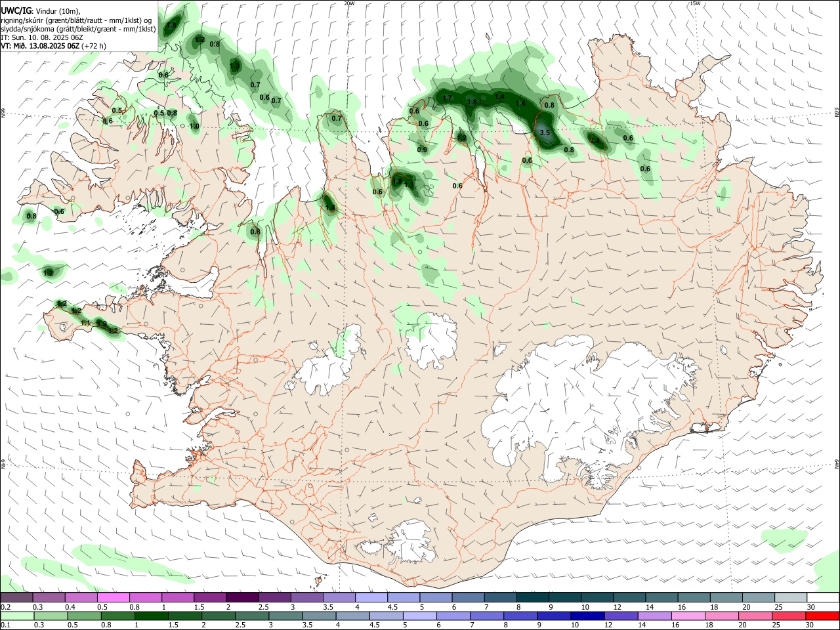Click the UWC/IG title text

tap(16, 10)
